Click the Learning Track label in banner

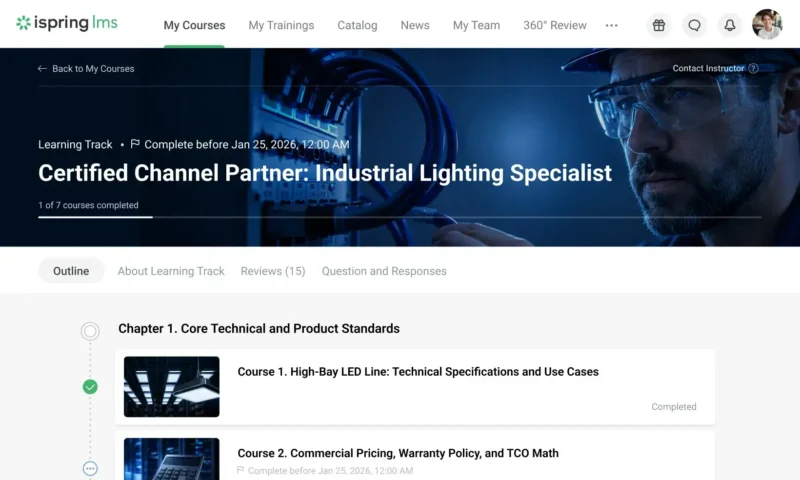pos(75,144)
